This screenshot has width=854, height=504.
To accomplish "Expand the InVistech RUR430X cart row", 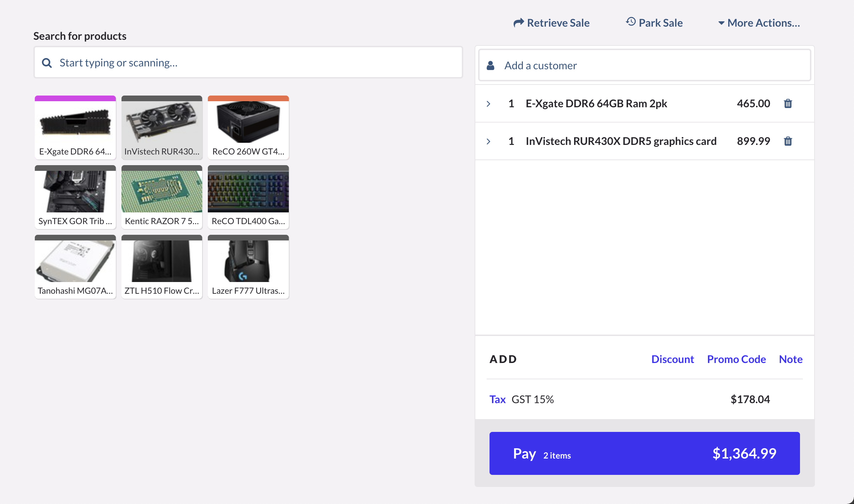I will pyautogui.click(x=489, y=141).
